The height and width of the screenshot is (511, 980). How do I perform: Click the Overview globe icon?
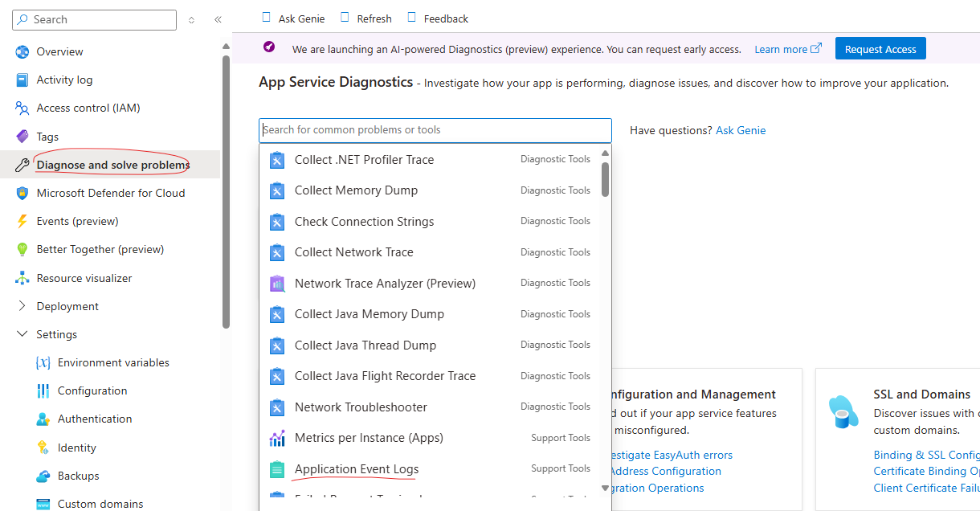click(x=22, y=52)
